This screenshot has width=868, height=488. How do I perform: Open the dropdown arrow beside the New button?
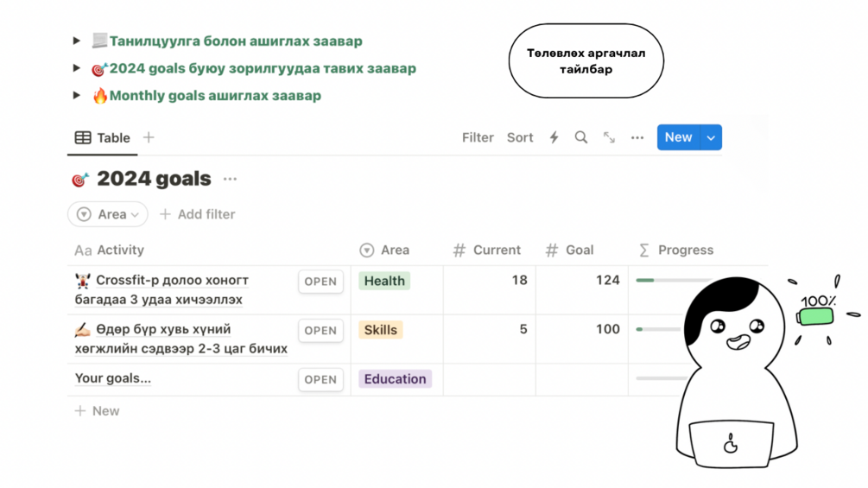coord(711,137)
